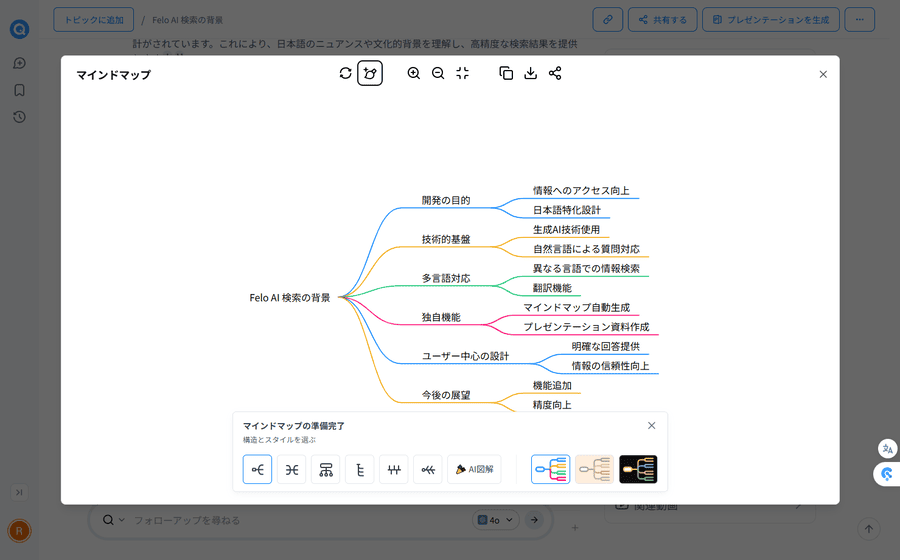The height and width of the screenshot is (560, 900).
Task: Click the plus icon beside the input bar
Action: click(x=575, y=527)
